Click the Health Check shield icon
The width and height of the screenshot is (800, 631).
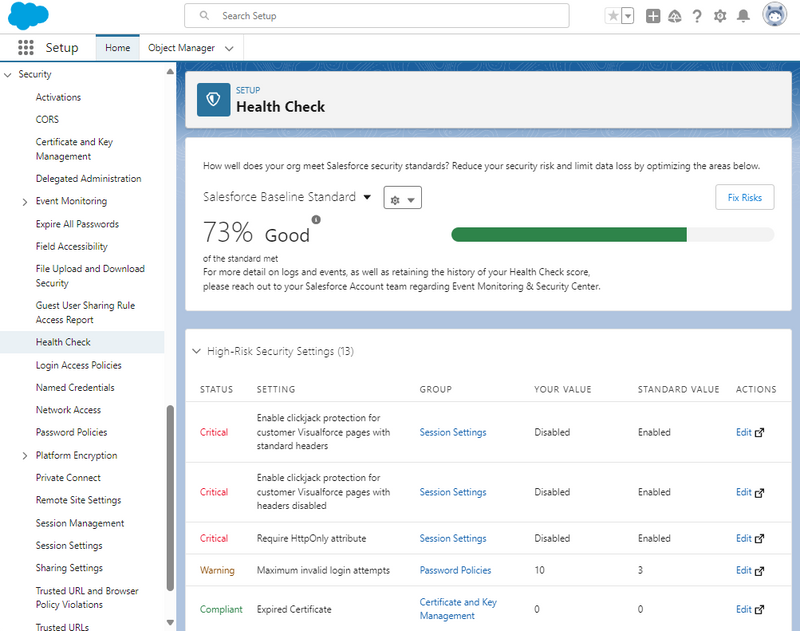[x=213, y=99]
